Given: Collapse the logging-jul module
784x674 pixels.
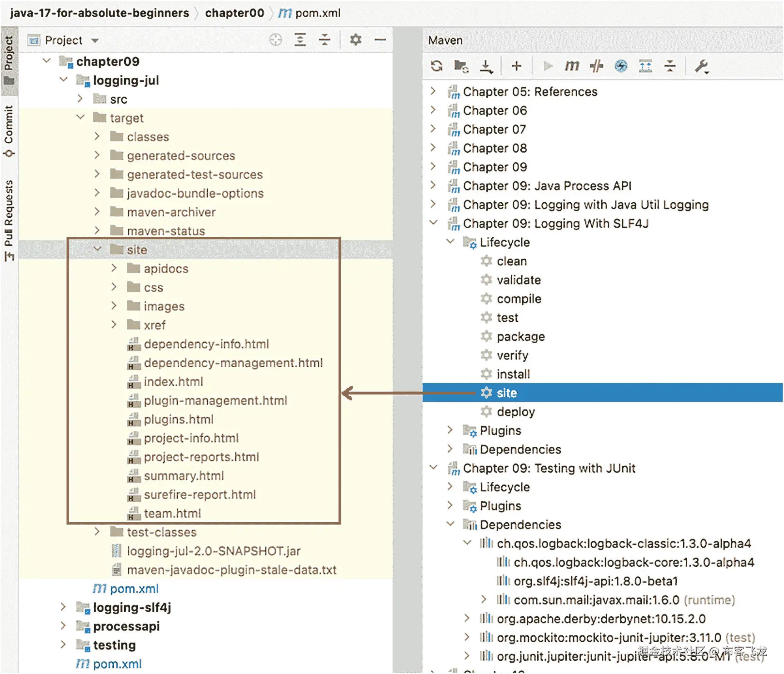Looking at the screenshot, I should coord(63,80).
